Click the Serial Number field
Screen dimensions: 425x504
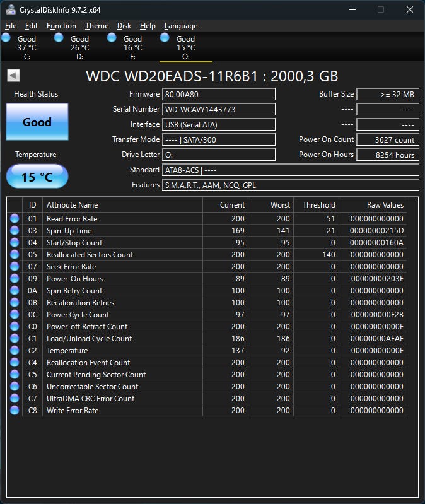(x=219, y=109)
